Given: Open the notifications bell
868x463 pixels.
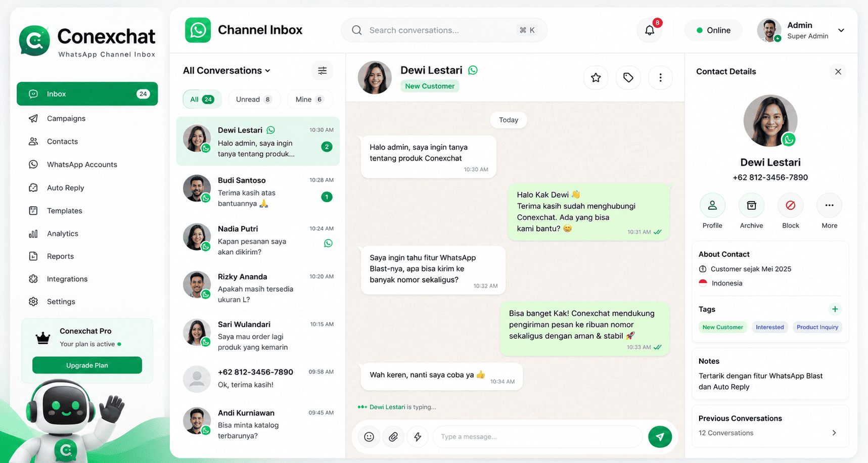Looking at the screenshot, I should [x=650, y=30].
